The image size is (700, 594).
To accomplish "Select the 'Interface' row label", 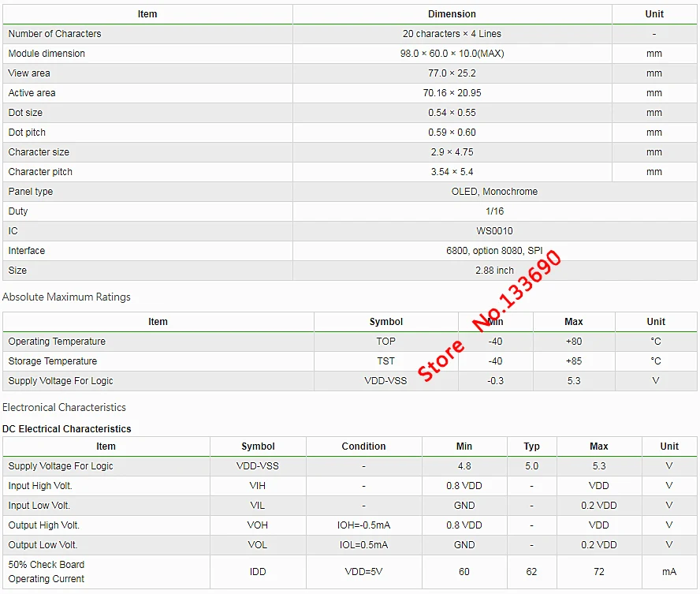I will (26, 250).
